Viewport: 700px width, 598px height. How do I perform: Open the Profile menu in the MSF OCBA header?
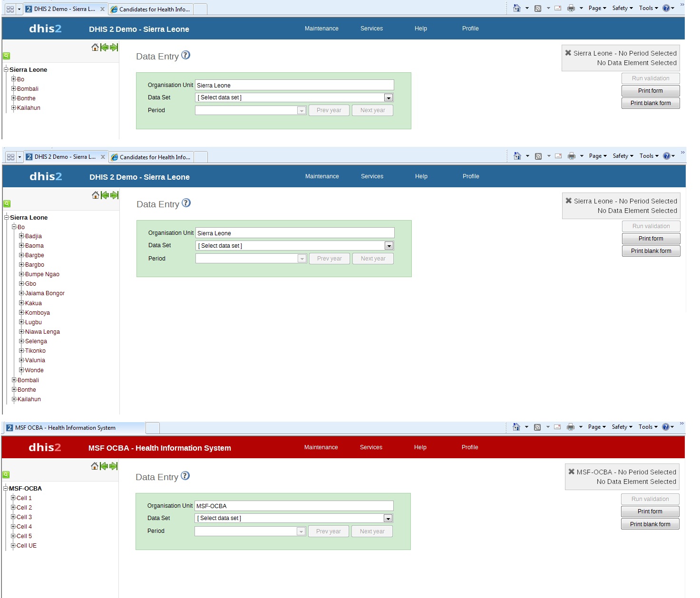470,447
